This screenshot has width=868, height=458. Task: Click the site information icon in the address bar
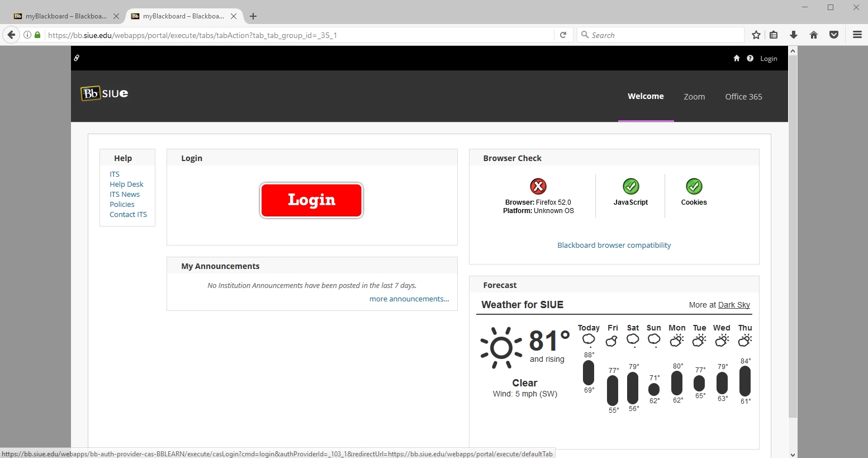[27, 35]
